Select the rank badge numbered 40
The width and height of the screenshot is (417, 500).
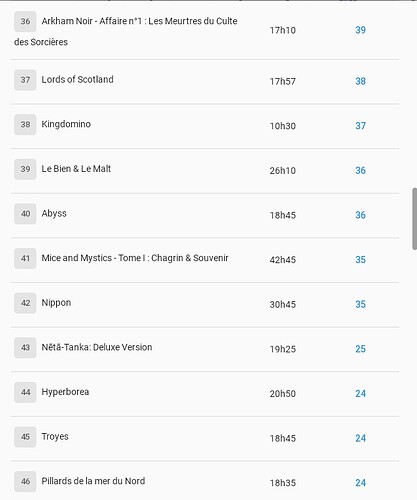[25, 214]
